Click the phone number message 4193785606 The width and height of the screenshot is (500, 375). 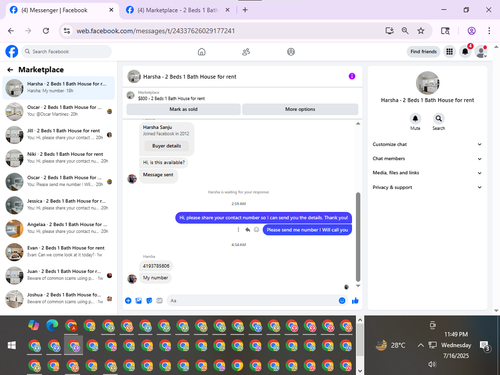tap(156, 266)
